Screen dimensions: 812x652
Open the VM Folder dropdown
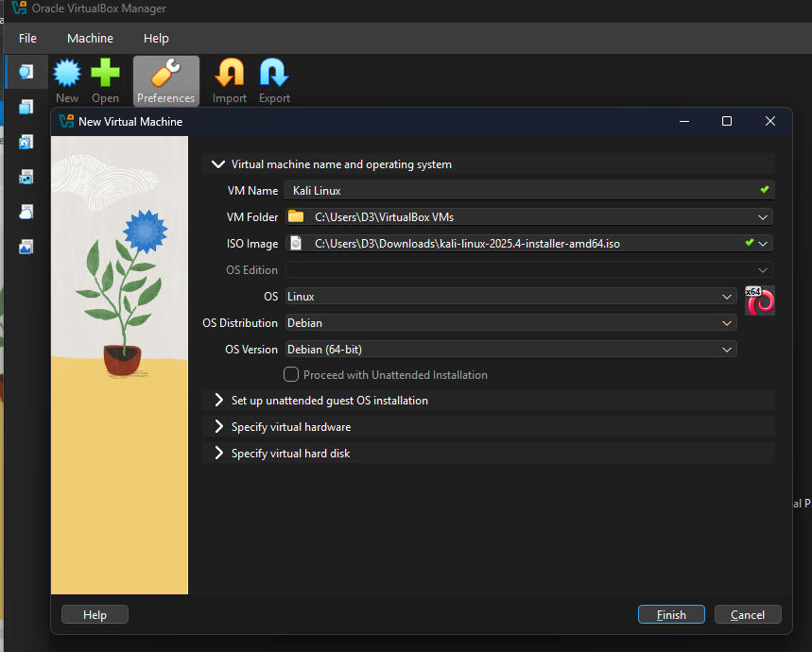[x=762, y=217]
